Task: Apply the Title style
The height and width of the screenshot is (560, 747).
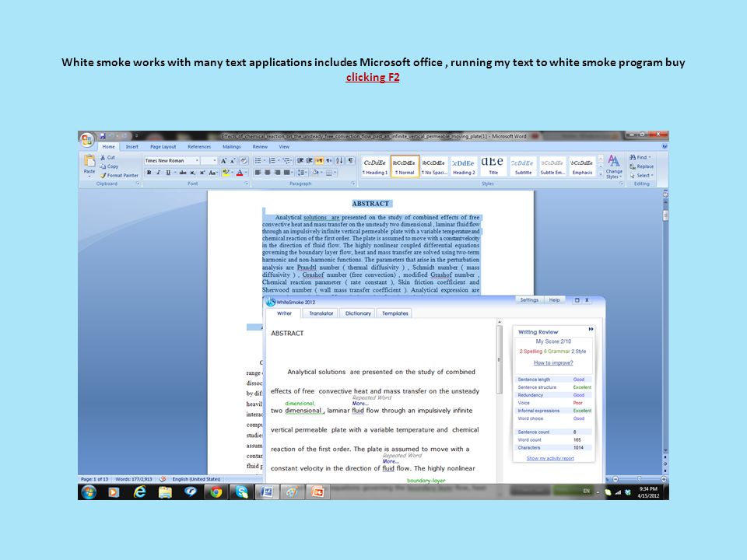Action: click(x=493, y=166)
